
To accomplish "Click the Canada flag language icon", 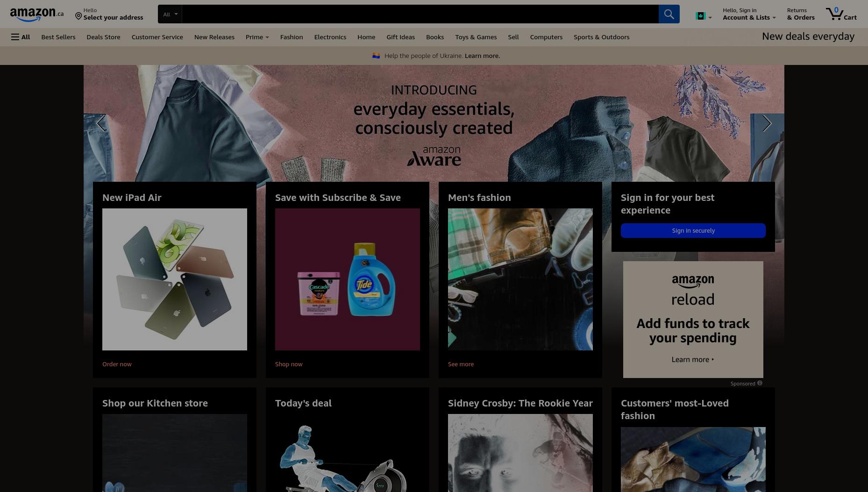I will tap(700, 16).
